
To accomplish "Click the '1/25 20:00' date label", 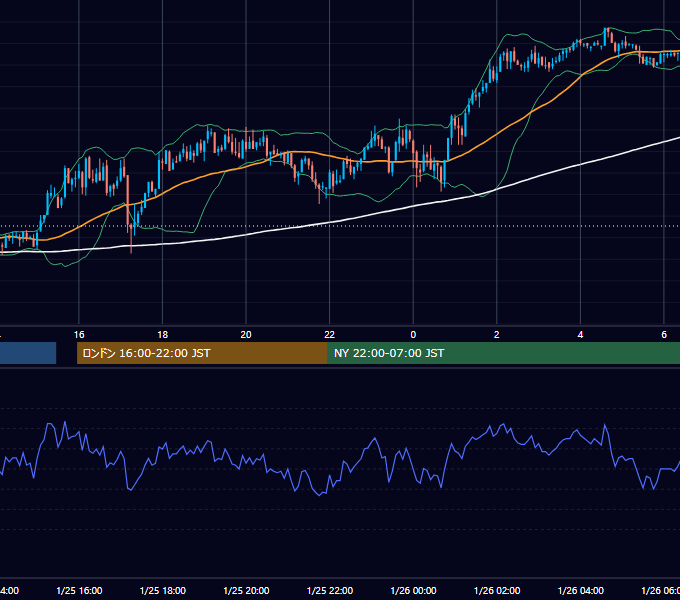I will tap(246, 590).
